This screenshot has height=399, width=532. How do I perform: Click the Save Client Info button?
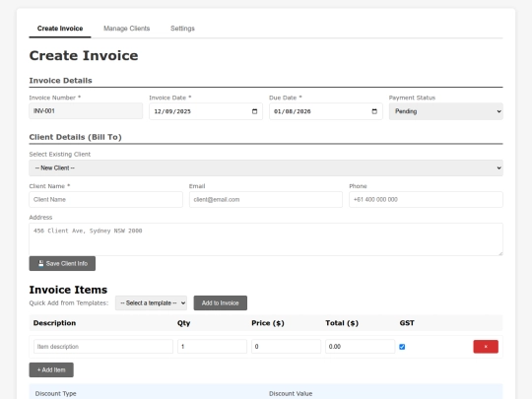click(x=62, y=264)
